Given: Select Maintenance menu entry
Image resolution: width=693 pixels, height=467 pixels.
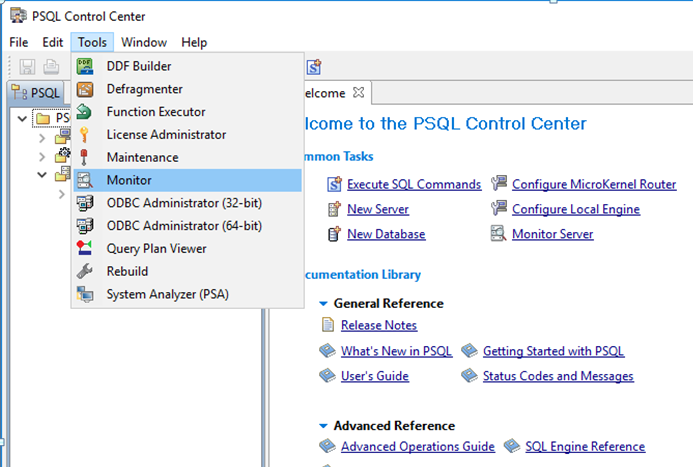Looking at the screenshot, I should (188, 157).
